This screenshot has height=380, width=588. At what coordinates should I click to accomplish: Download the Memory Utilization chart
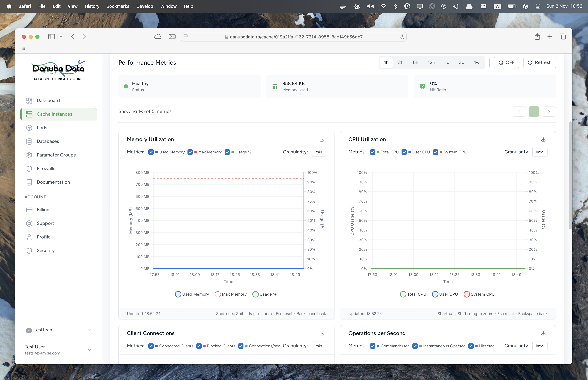(x=322, y=140)
